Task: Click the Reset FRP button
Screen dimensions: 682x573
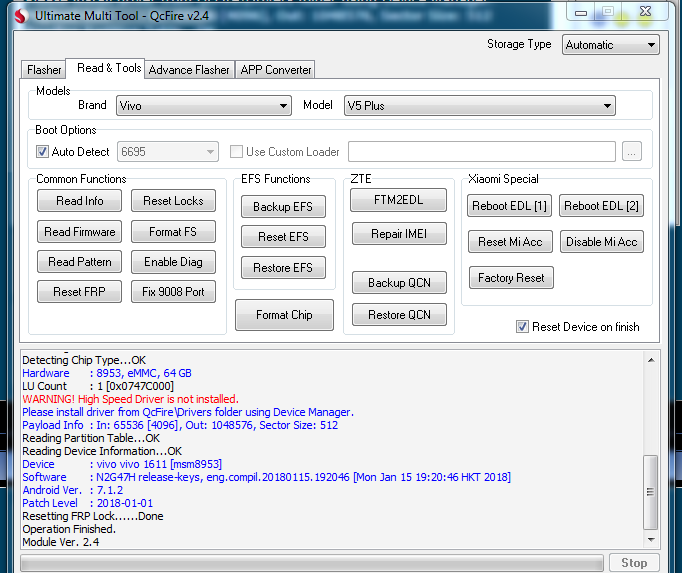Action: tap(80, 292)
